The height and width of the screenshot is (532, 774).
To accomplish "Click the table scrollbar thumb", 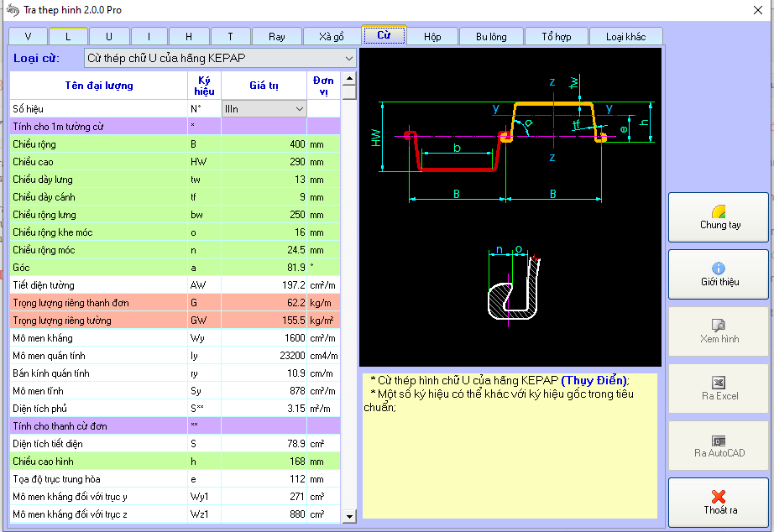I will point(349,91).
